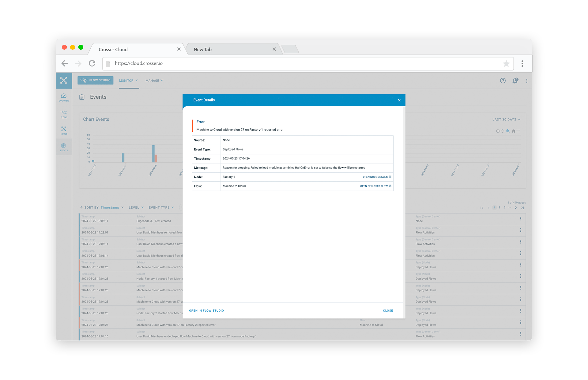
Task: Open the Last 30 Days dropdown
Action: click(x=506, y=120)
